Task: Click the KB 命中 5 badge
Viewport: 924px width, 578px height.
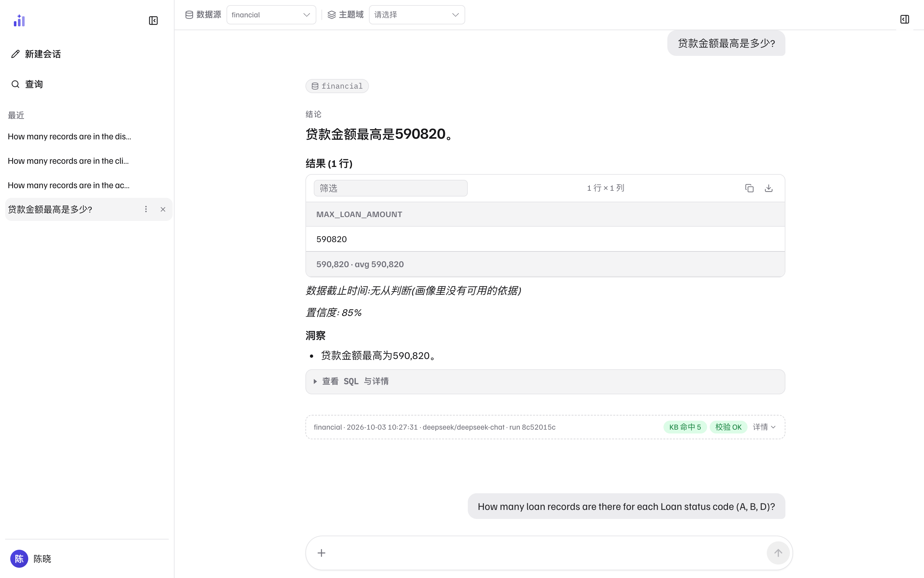Action: coord(685,427)
